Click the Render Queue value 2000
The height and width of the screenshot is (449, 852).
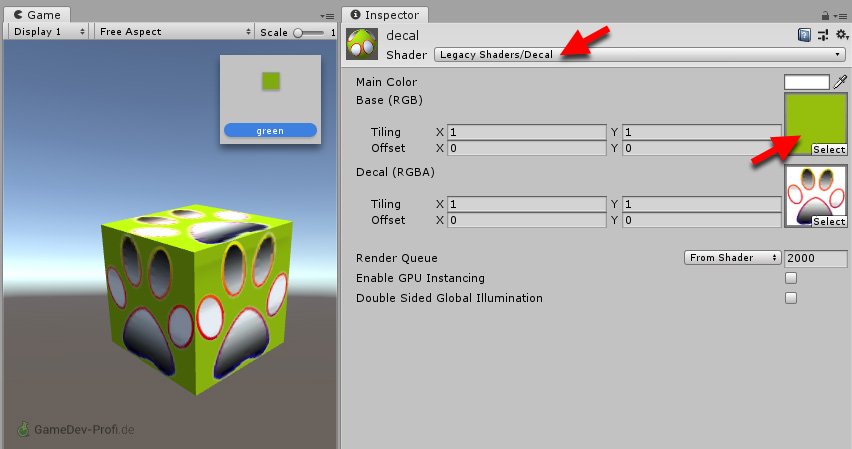point(816,258)
